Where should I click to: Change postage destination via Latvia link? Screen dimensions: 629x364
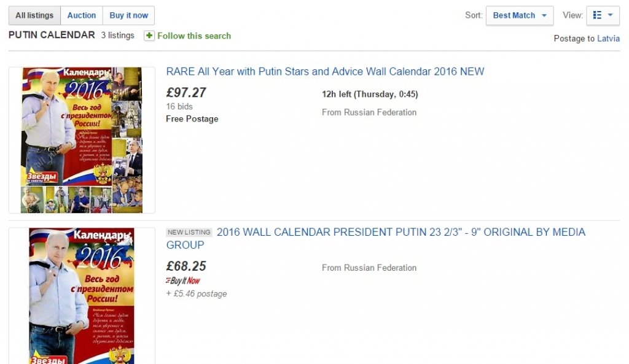(x=608, y=39)
